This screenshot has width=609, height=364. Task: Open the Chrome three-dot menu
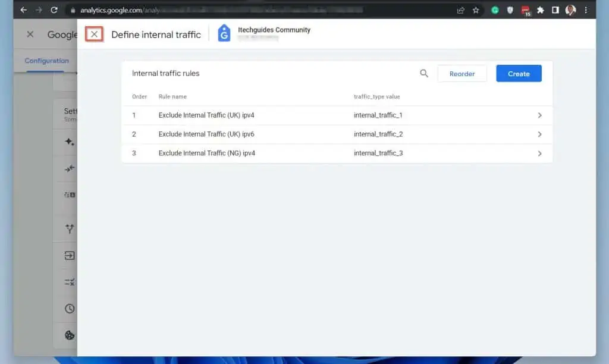586,10
